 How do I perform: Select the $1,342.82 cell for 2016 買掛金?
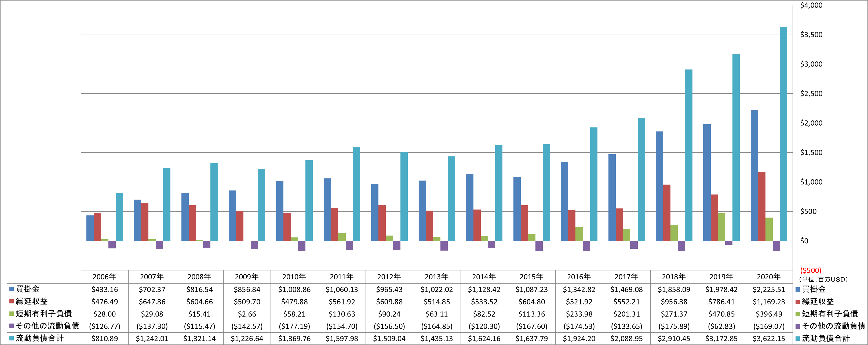pos(579,289)
